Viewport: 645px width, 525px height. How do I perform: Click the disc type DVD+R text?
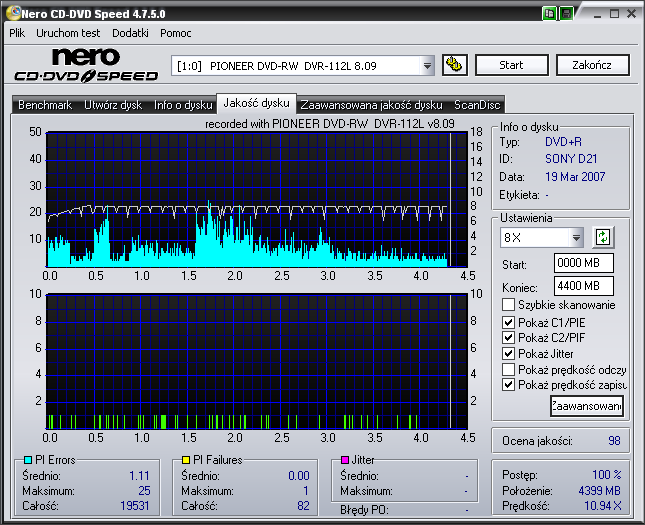click(563, 142)
